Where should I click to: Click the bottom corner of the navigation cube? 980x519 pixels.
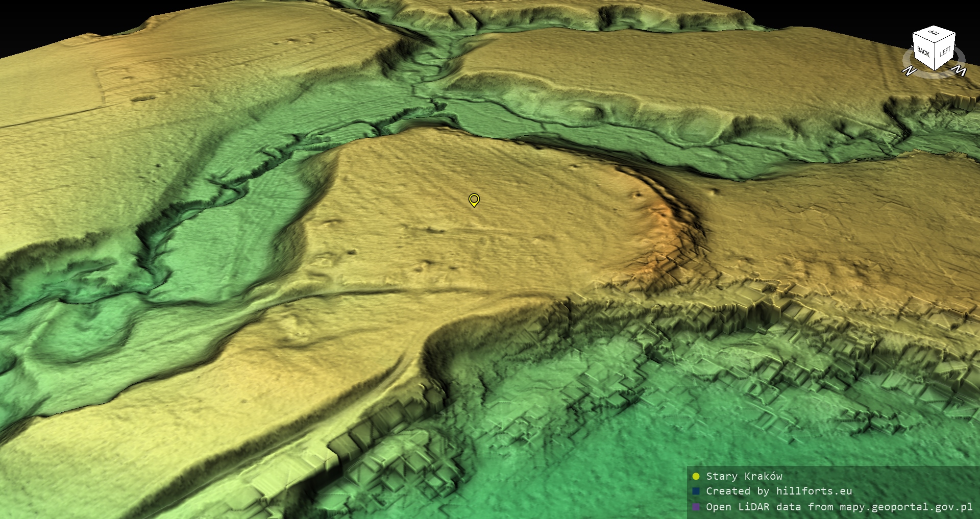coord(935,70)
